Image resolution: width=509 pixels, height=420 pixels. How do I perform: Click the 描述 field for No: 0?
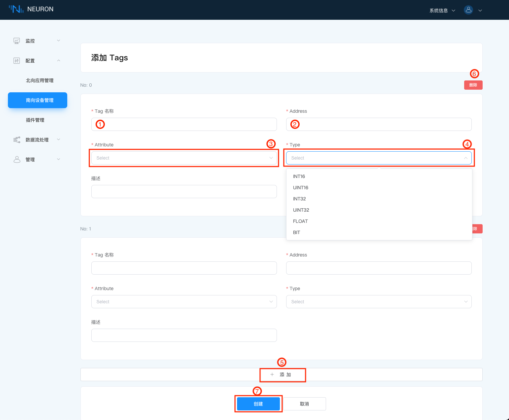(184, 192)
